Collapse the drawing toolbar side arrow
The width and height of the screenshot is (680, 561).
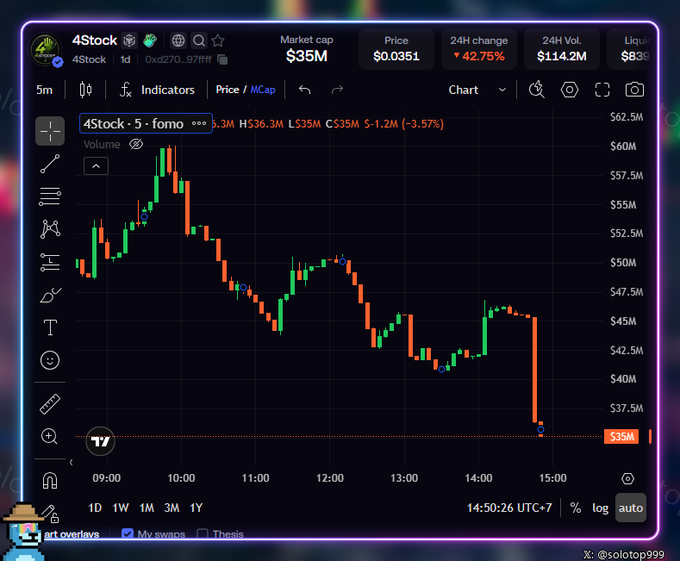pos(71,462)
